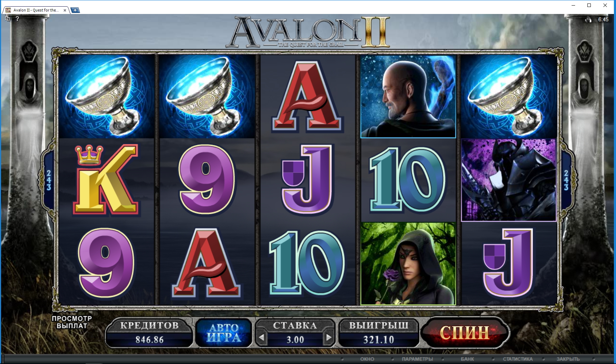Start auto play with АВТО ИГРА
This screenshot has height=364, width=616.
tap(224, 333)
